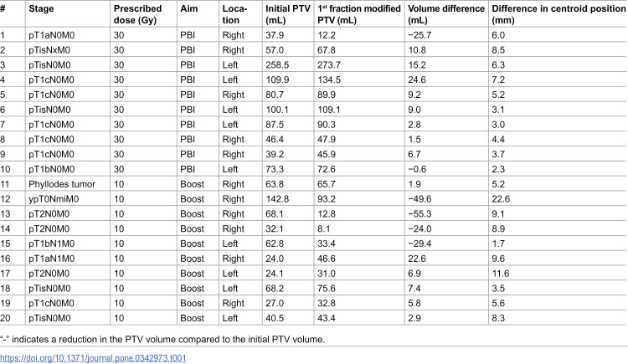Select the footnote about PTV volume reduction
The height and width of the screenshot is (364, 628).
point(162,339)
